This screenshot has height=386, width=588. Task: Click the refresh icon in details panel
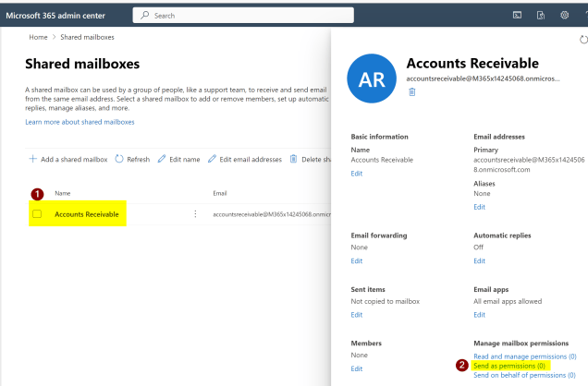pos(583,40)
